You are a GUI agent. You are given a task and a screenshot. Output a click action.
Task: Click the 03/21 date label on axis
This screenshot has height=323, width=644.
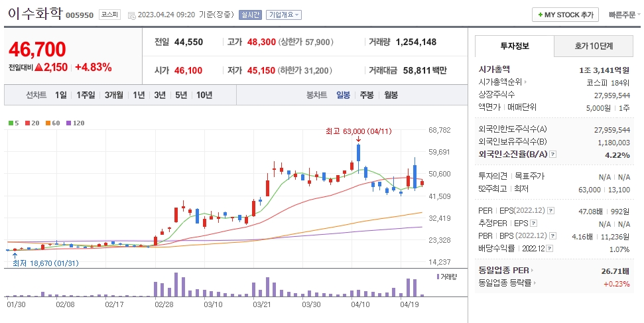coord(261,304)
